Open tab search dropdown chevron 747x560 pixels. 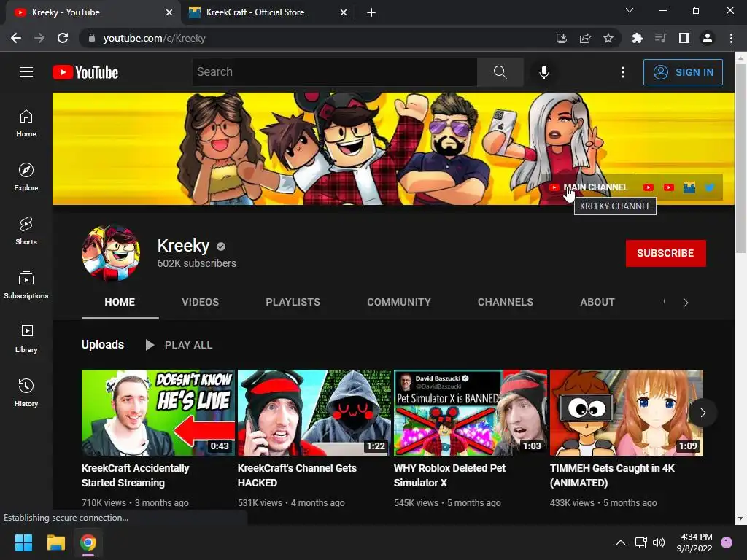630,10
